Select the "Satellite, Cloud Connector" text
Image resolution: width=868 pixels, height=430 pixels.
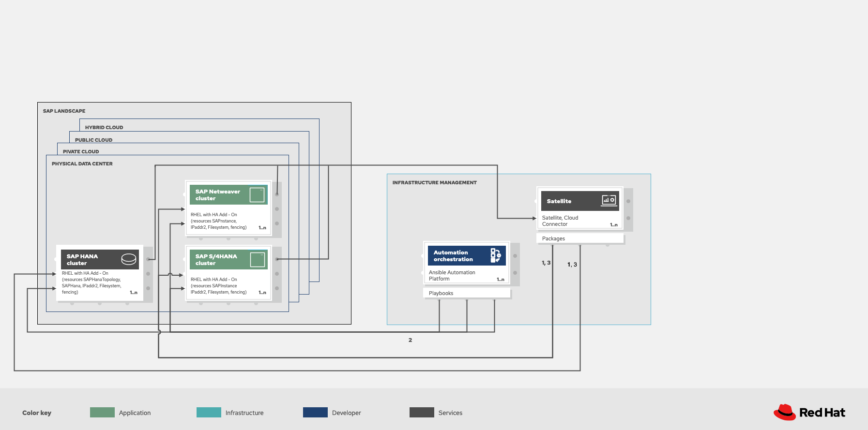tap(560, 221)
